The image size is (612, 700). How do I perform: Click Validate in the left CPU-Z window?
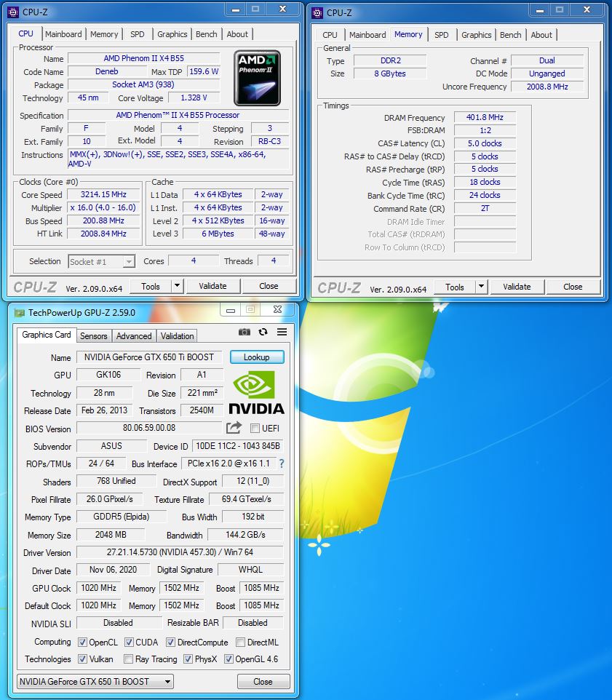coord(213,286)
